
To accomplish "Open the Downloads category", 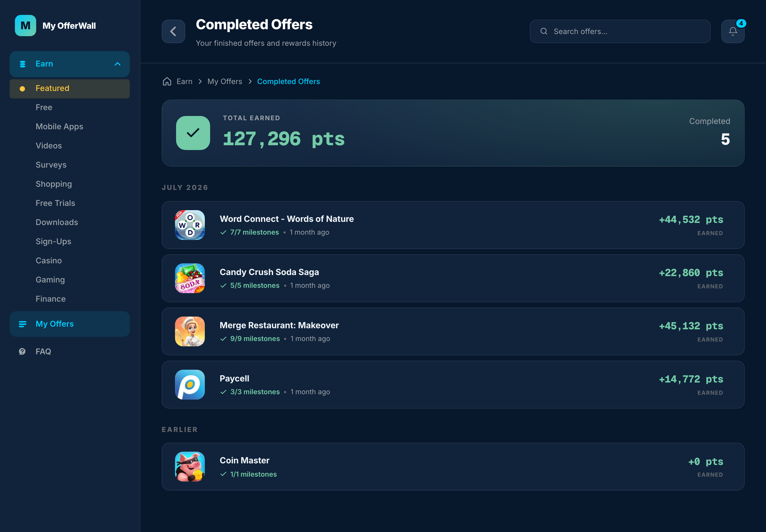I will [x=57, y=222].
